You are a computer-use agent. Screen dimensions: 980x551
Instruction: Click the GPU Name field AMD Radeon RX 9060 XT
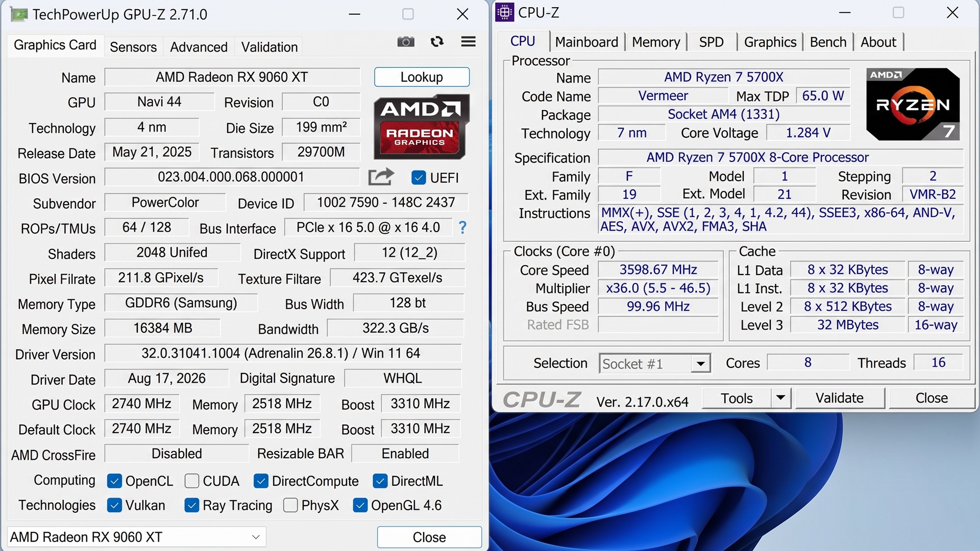pos(232,77)
